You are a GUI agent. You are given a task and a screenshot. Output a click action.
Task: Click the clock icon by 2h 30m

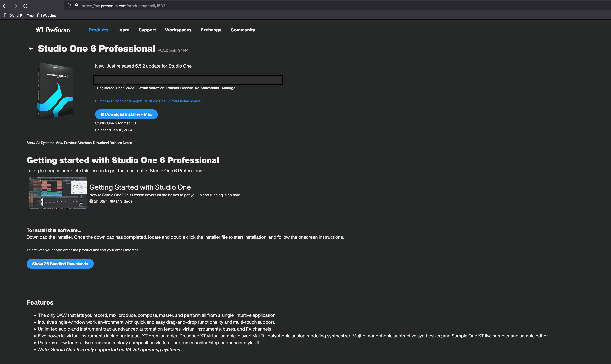tap(91, 201)
